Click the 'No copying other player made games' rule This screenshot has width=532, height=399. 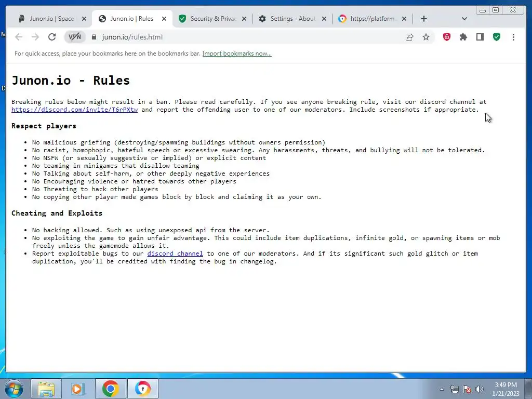(177, 197)
